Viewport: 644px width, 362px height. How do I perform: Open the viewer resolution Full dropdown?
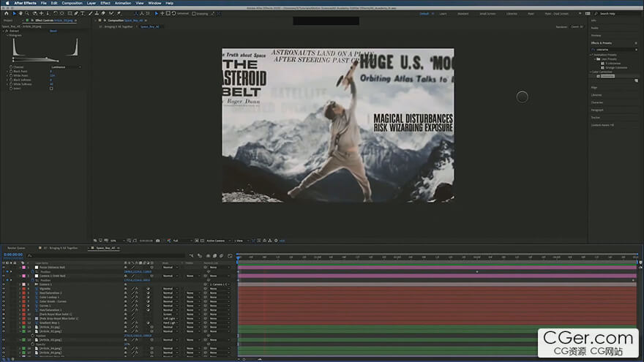(182, 241)
